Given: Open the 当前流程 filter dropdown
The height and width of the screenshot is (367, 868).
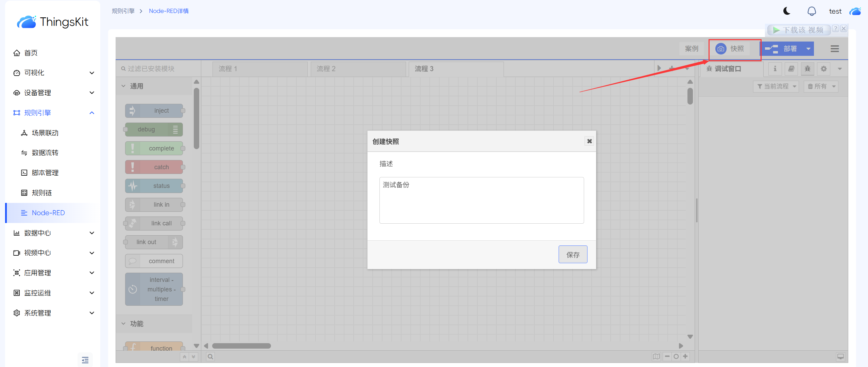Looking at the screenshot, I should (x=776, y=86).
